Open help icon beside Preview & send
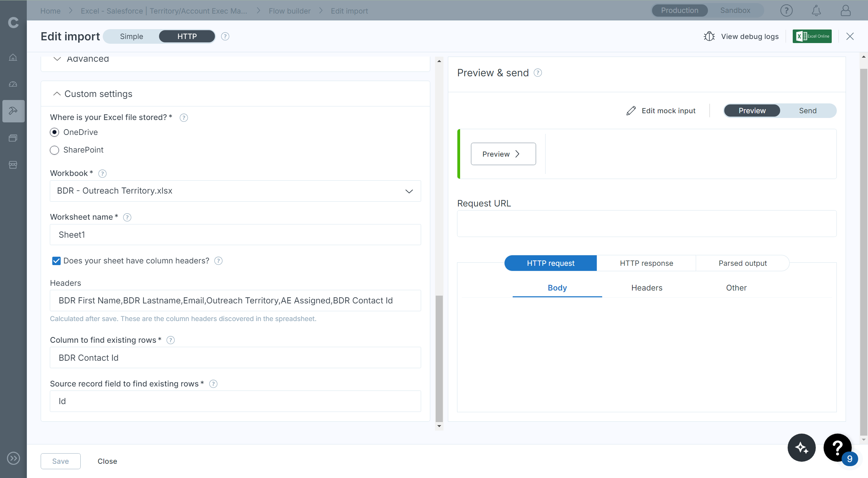Screen dimensions: 868x478 pyautogui.click(x=538, y=73)
